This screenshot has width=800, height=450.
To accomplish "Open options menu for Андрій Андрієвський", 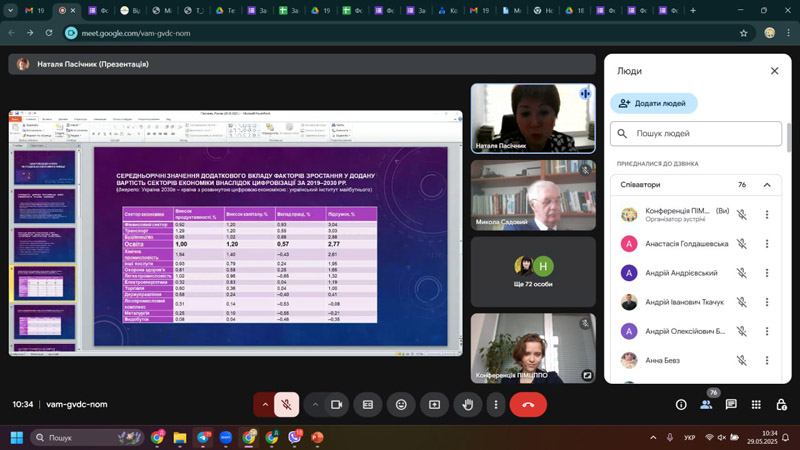I will click(767, 273).
